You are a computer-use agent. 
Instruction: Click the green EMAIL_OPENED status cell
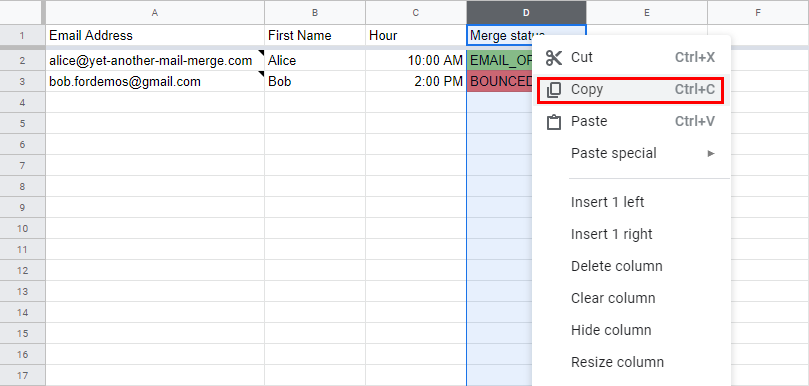point(499,60)
